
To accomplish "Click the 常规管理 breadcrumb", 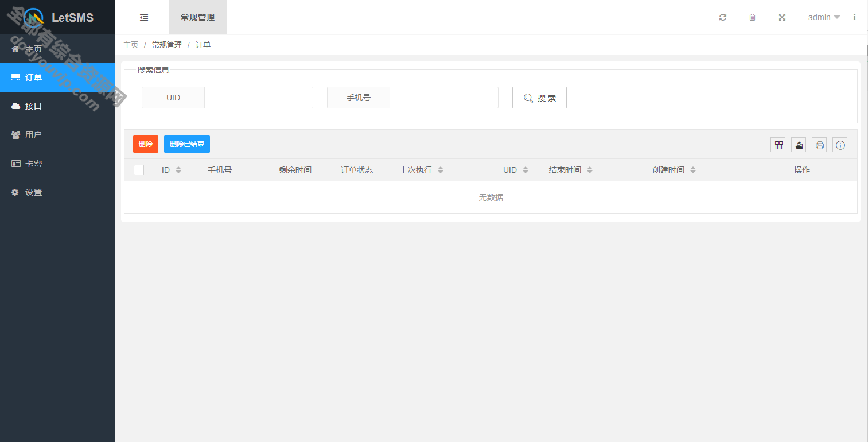I will click(x=167, y=45).
